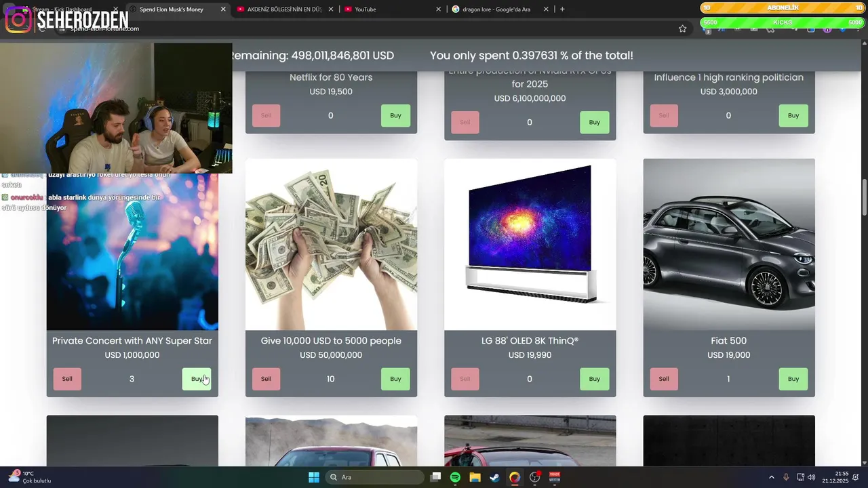Open Voicemeeter from the taskbar
Screen dimensions: 868x488
tap(554, 477)
